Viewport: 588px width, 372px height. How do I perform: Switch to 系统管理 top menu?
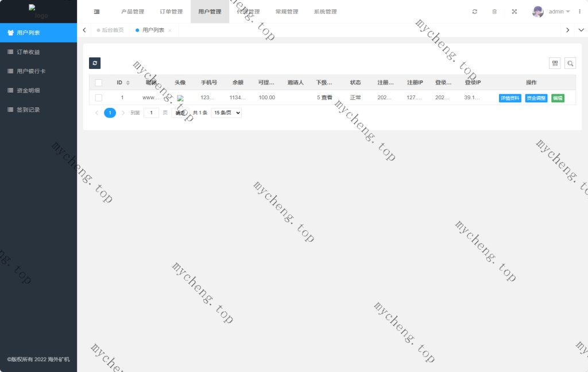[x=326, y=11]
